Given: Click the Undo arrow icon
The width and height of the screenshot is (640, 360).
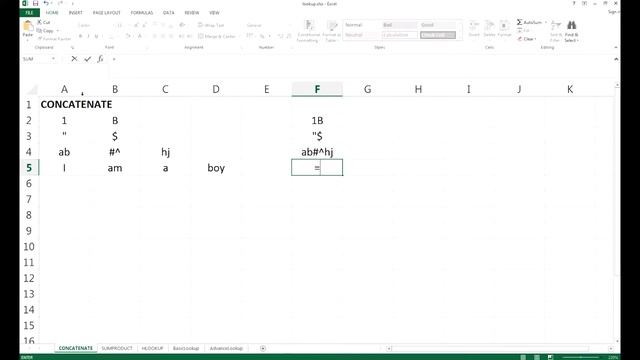Looking at the screenshot, I should tap(46, 3).
